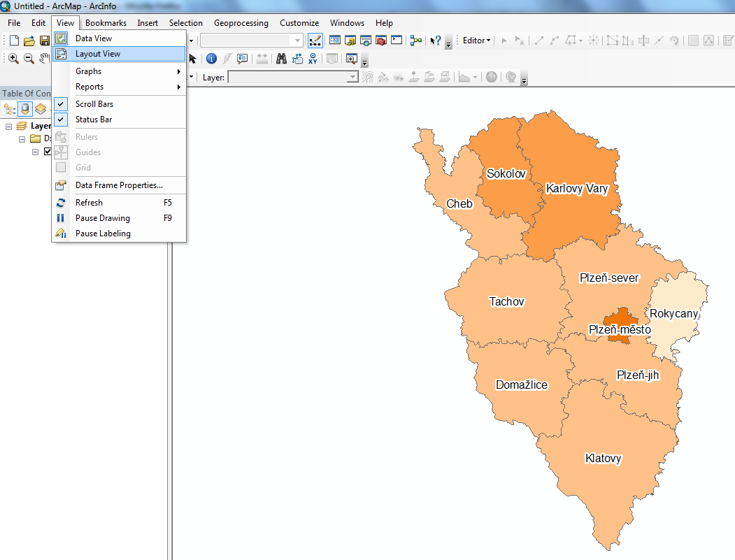The image size is (735, 560).
Task: Choose Layout View from View menu
Action: click(119, 54)
